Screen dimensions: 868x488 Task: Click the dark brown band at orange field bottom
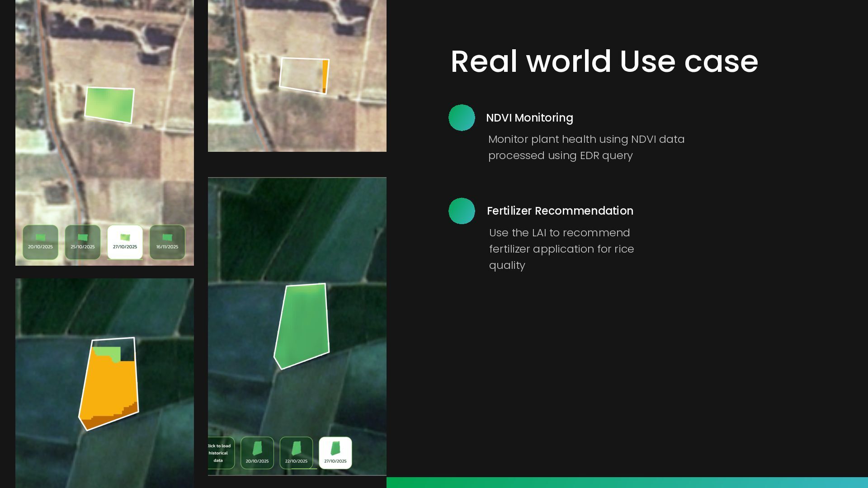click(102, 421)
